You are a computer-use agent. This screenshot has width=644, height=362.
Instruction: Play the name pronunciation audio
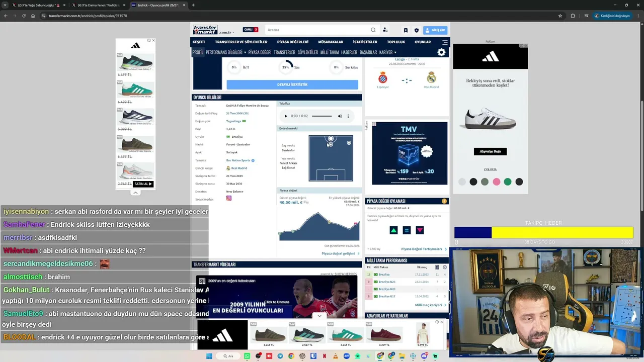pos(286,116)
